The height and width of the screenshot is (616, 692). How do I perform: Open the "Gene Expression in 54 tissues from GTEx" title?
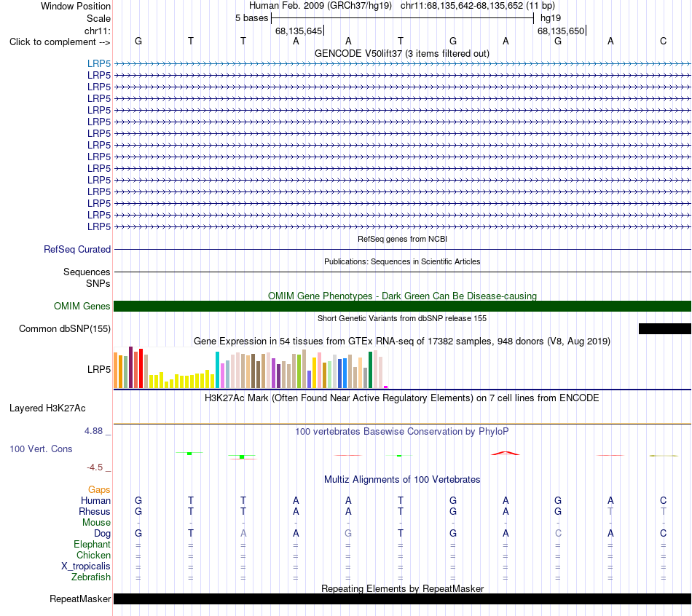point(402,341)
